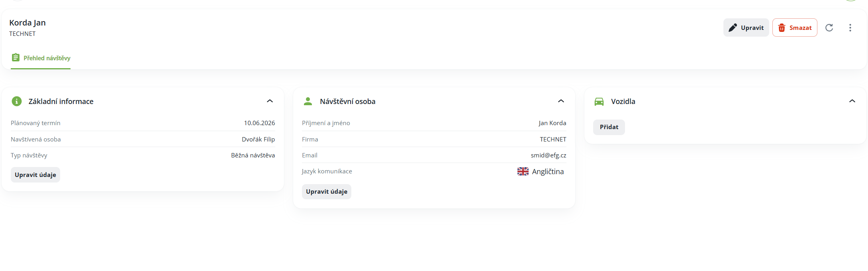Collapse the Základní informace panel
This screenshot has width=868, height=271.
point(270,101)
